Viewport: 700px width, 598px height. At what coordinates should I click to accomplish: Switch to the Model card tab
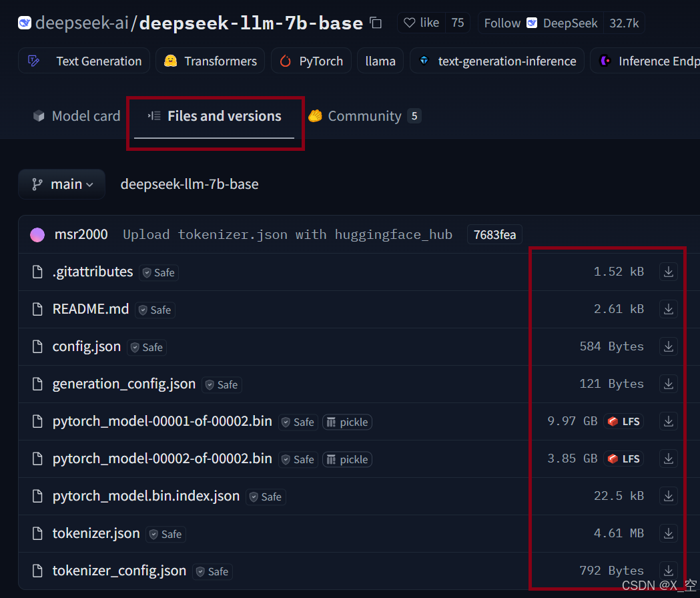tap(77, 116)
